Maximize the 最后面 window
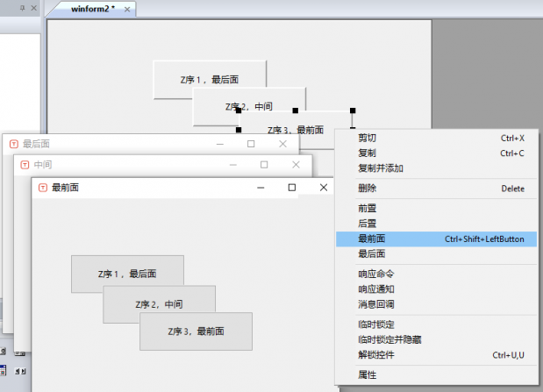The height and width of the screenshot is (392, 543). point(251,144)
